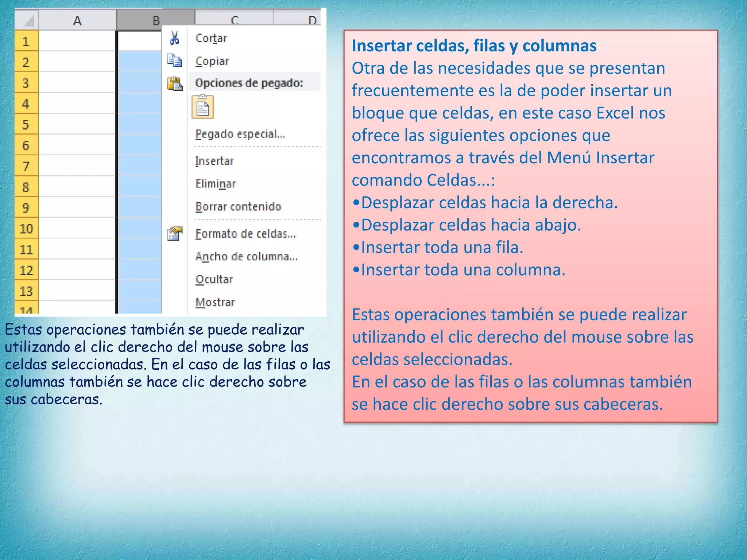Choose Eliminar in the context menu
The height and width of the screenshot is (560, 747).
[x=216, y=184]
